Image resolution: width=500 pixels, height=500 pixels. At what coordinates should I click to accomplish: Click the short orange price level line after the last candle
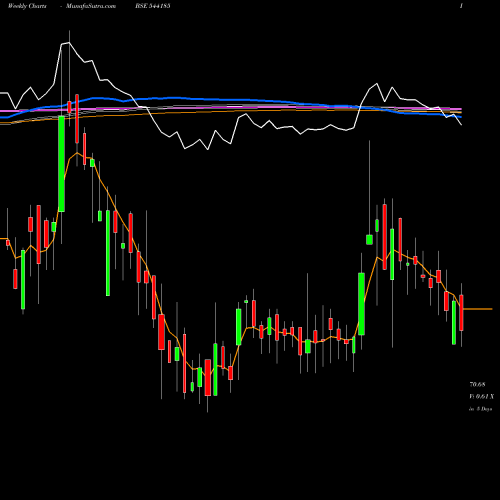pyautogui.click(x=478, y=309)
